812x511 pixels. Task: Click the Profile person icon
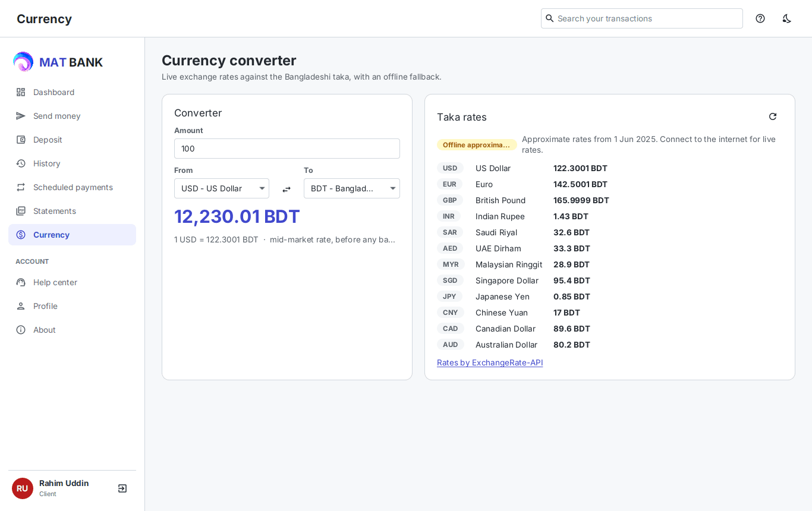point(21,306)
